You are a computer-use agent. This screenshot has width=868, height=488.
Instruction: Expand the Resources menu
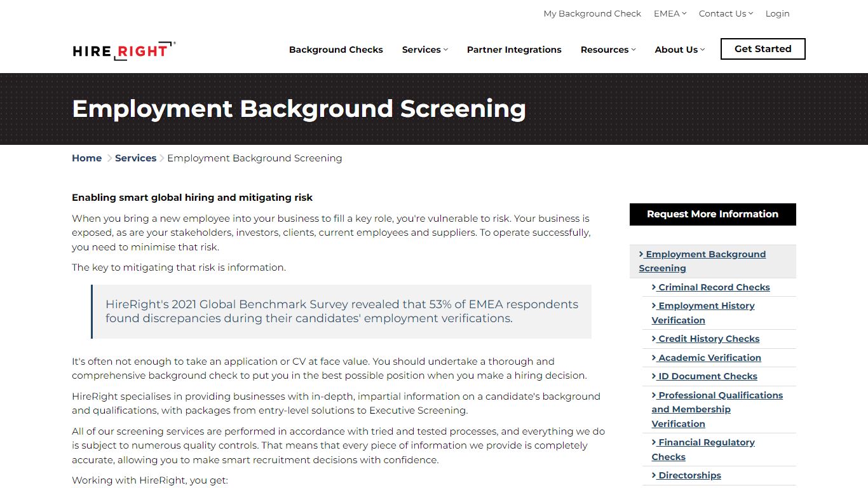coord(608,50)
